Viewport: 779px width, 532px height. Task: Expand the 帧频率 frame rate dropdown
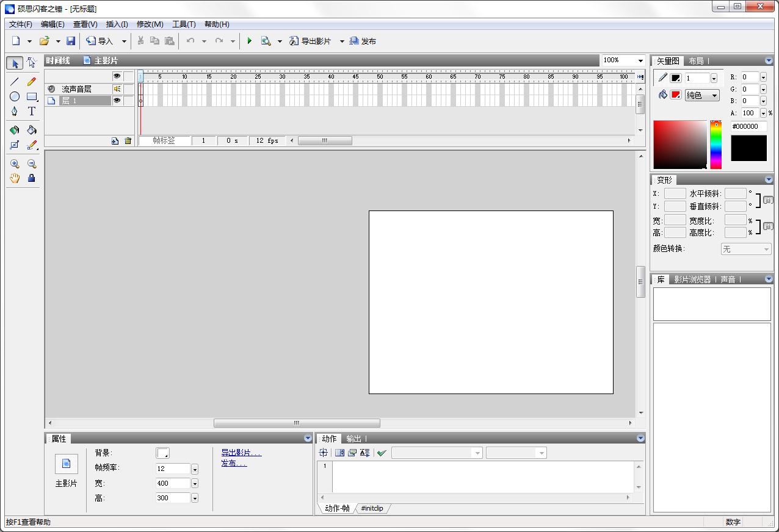pos(195,469)
